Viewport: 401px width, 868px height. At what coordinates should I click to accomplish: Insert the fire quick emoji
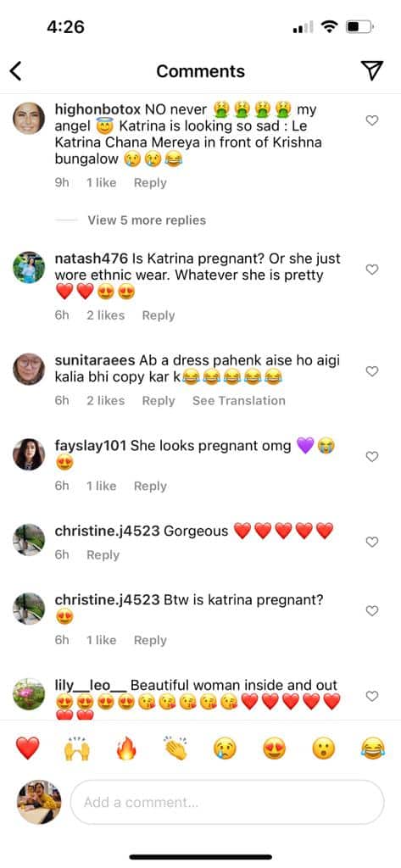tap(126, 748)
